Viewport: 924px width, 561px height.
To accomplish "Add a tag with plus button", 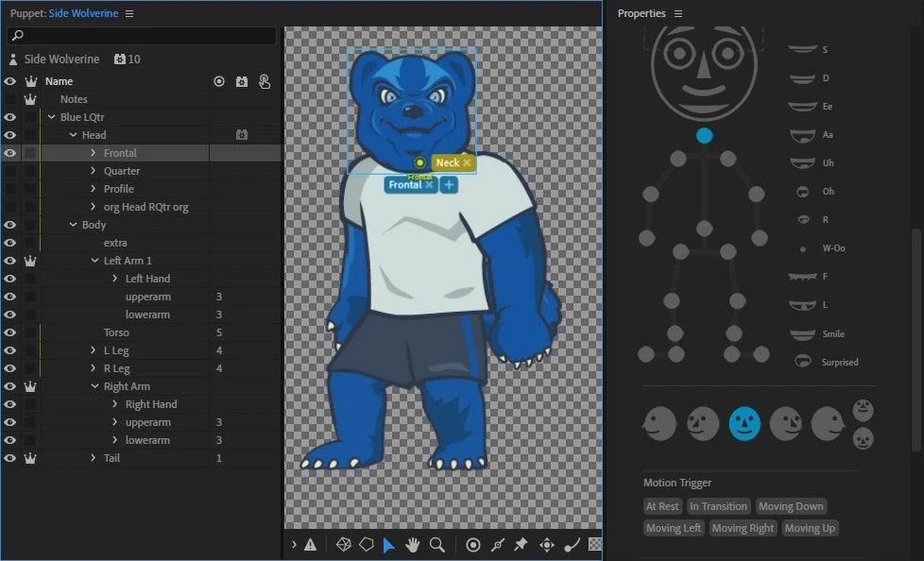I will tap(449, 185).
